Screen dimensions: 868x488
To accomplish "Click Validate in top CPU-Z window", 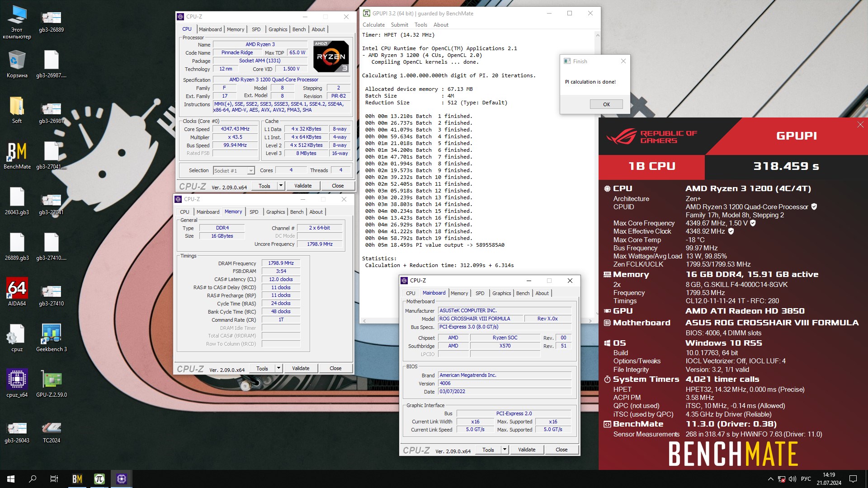I will click(x=303, y=186).
